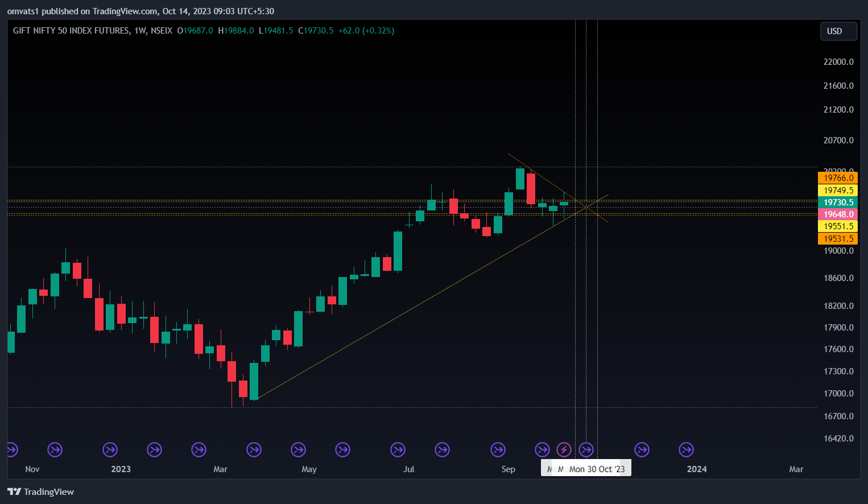Click the low value L19481.5
868x504 pixels.
click(276, 31)
